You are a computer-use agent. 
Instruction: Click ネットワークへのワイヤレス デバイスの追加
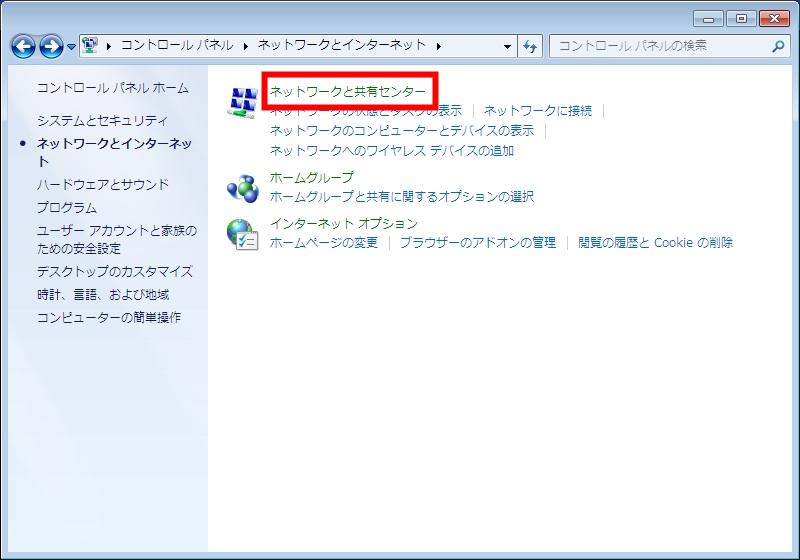(392, 150)
